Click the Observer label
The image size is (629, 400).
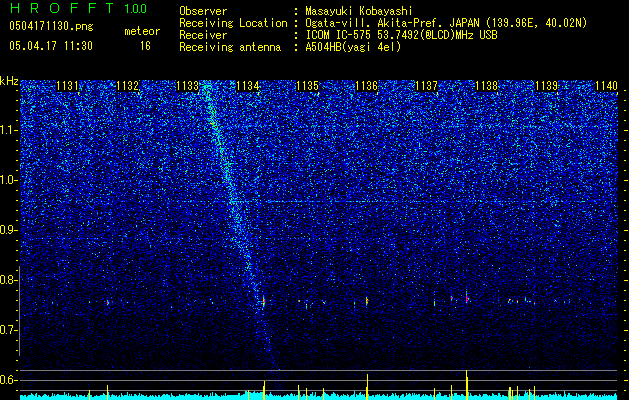point(203,11)
